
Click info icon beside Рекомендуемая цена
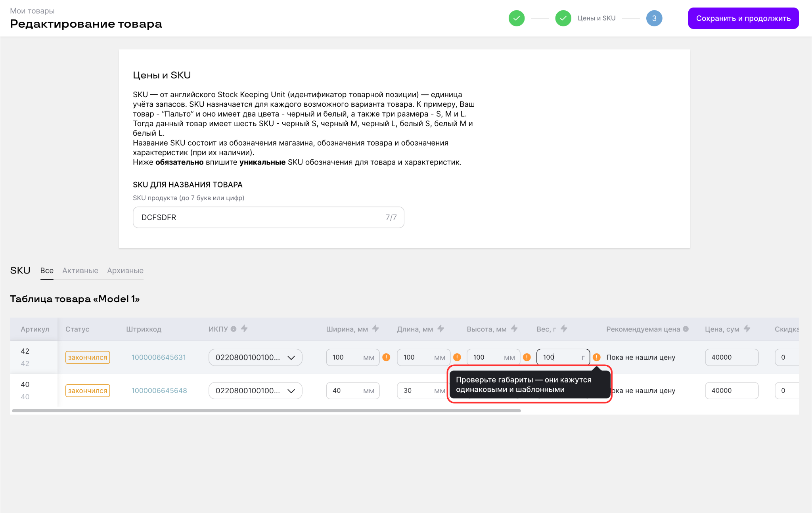[x=686, y=329]
